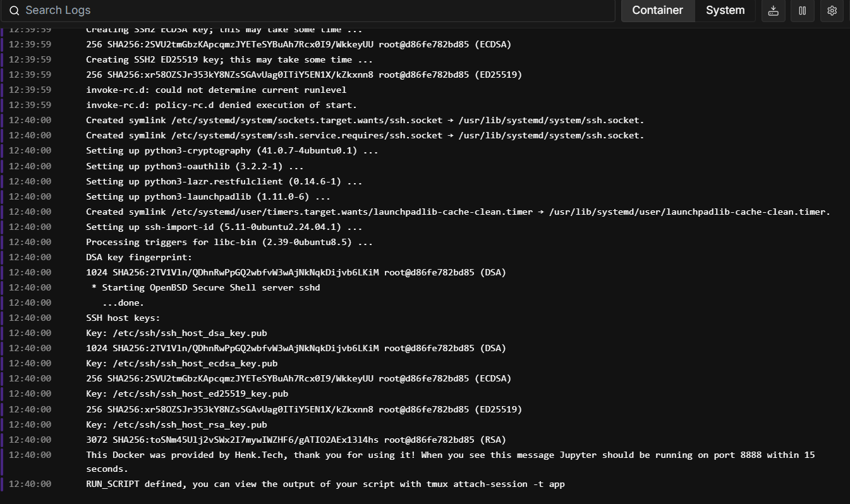
Task: Select the 'SSH host keys:' log line
Action: click(123, 318)
